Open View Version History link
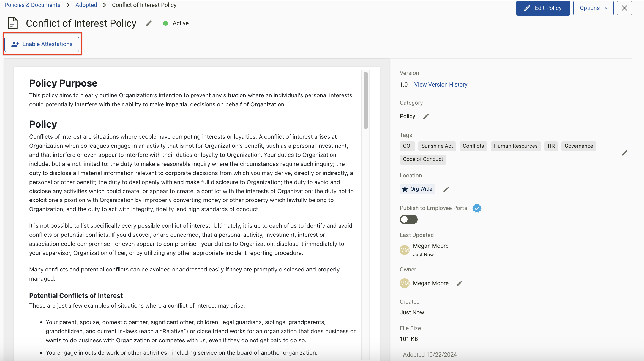The height and width of the screenshot is (361, 644). click(441, 85)
